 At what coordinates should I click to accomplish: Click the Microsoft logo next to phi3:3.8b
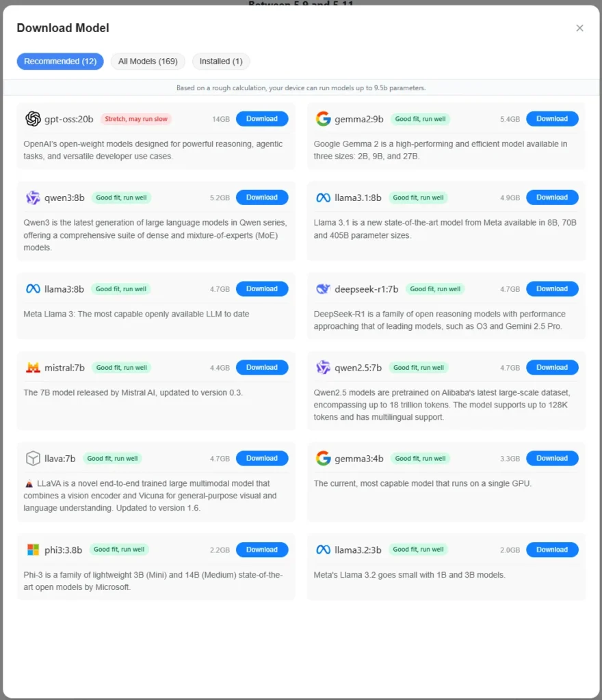tap(33, 550)
